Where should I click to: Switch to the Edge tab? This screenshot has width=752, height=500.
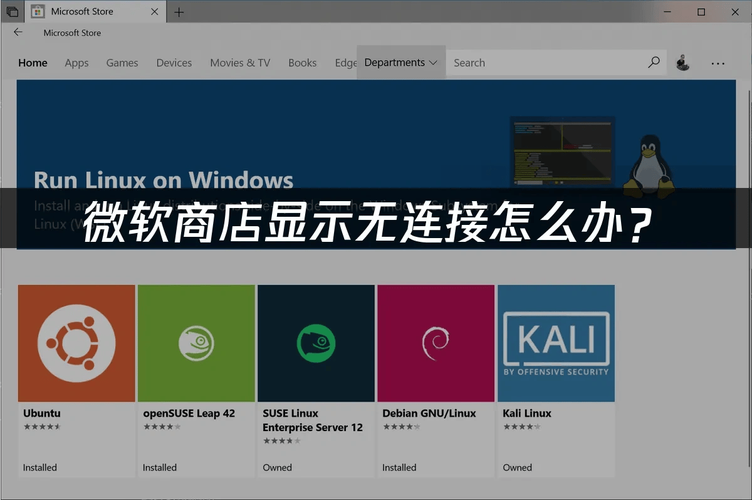click(x=345, y=63)
